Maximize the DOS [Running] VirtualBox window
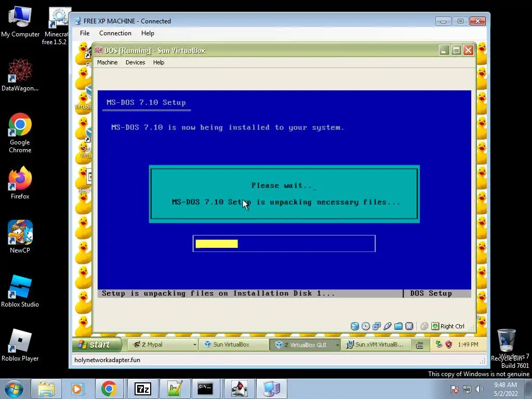The height and width of the screenshot is (399, 532). pos(456,50)
